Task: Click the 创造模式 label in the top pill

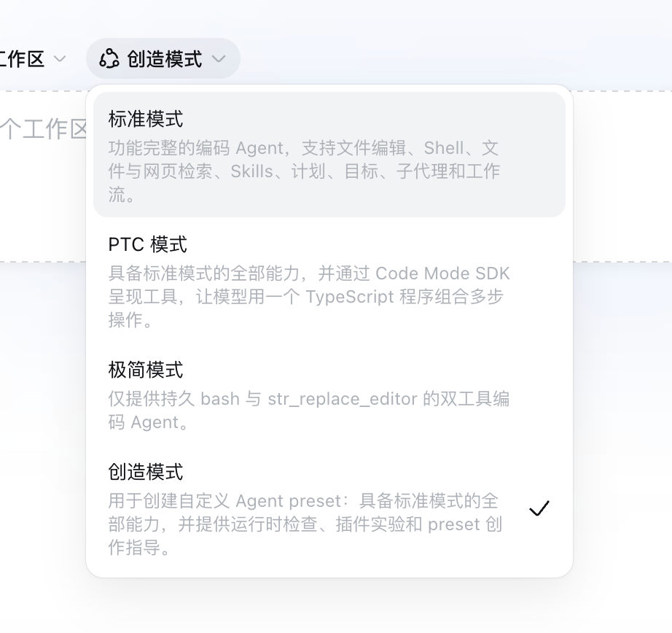Action: 164,59
